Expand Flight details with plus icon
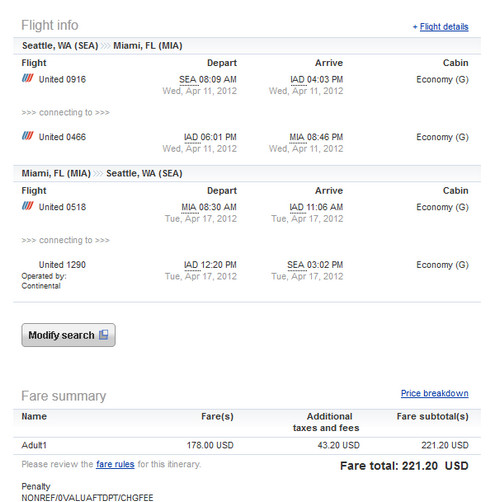Image resolution: width=500 pixels, height=502 pixels. click(415, 27)
